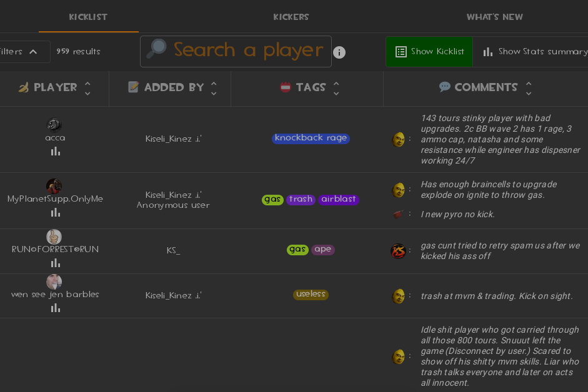Sort by the TAGS column arrows
The image size is (588, 392).
coord(336,89)
